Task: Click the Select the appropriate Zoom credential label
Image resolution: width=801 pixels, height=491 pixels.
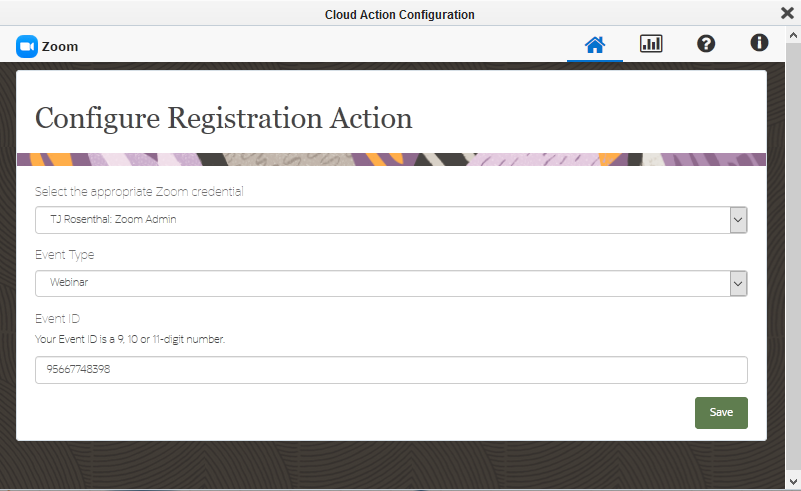Action: coord(139,191)
